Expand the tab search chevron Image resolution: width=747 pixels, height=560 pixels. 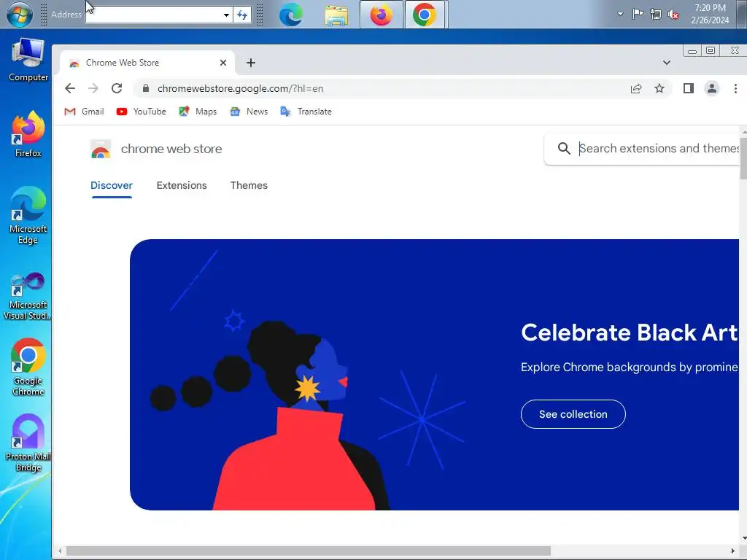[x=667, y=63]
